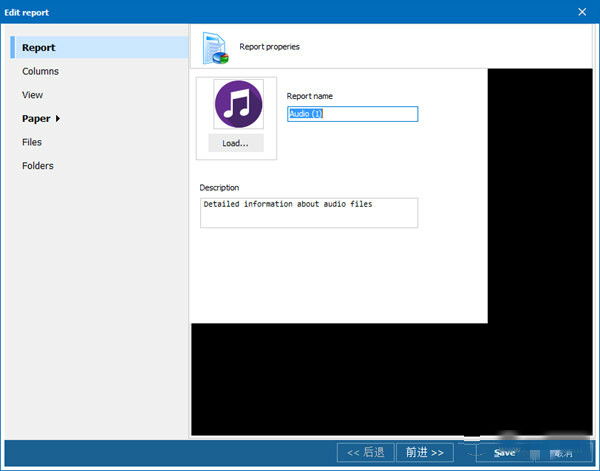Click the Report properties header icon

(215, 48)
